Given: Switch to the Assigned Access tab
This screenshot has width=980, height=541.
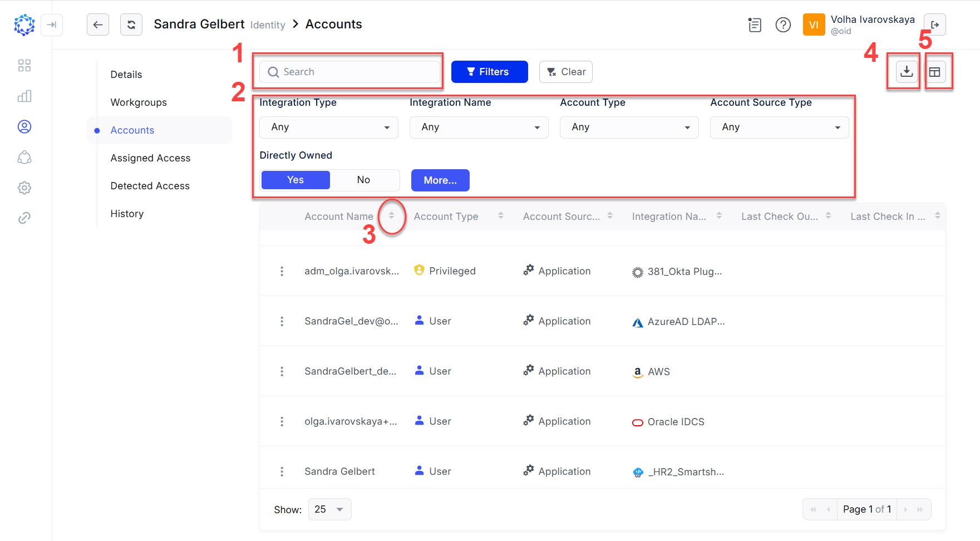Looking at the screenshot, I should [x=150, y=158].
